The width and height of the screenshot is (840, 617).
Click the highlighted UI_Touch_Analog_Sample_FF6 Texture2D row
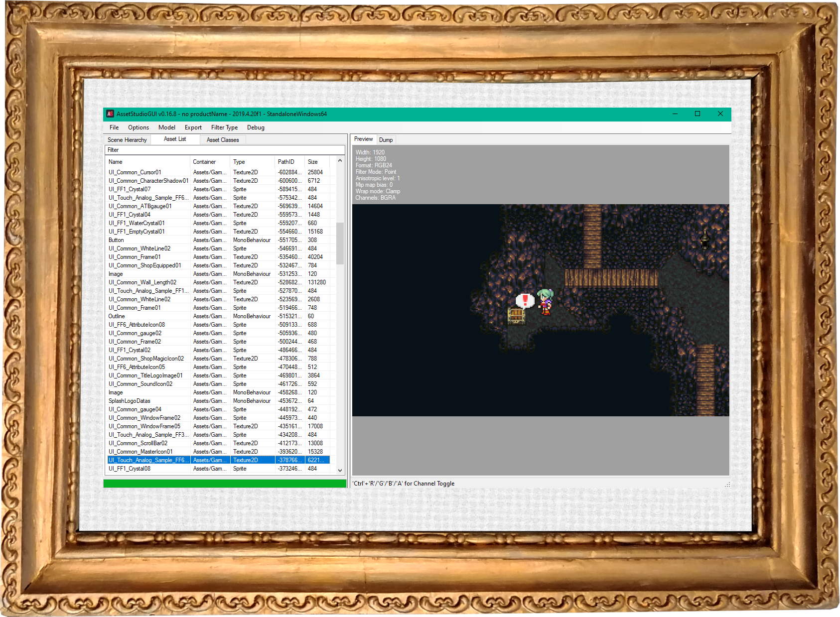click(x=218, y=460)
